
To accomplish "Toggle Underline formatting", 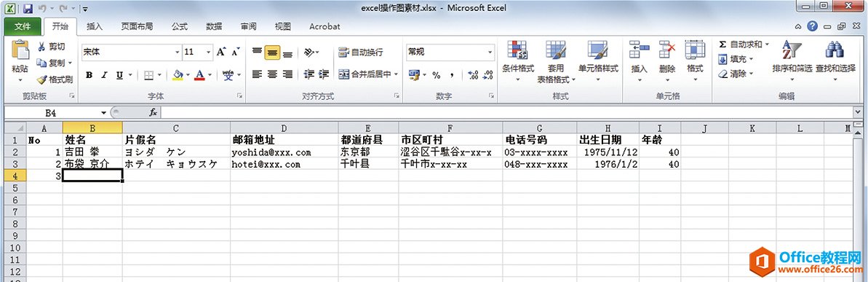I will click(119, 75).
